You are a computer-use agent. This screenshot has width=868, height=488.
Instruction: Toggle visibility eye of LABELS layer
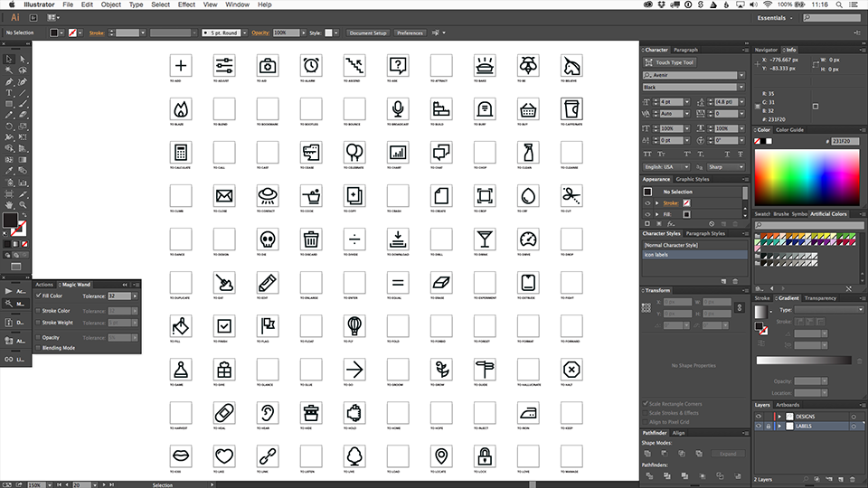coord(759,427)
